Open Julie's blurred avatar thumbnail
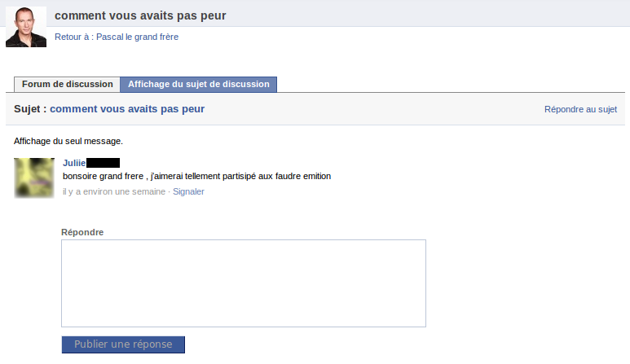The width and height of the screenshot is (630, 364). click(34, 178)
